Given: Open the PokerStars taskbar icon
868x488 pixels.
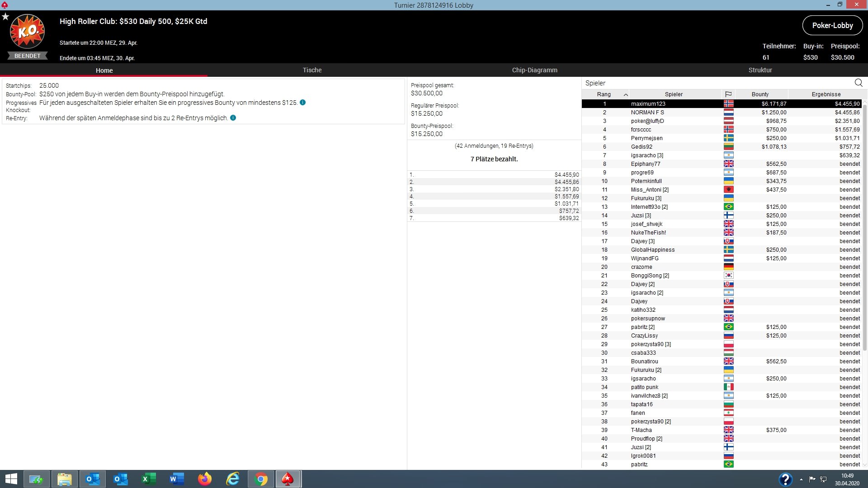Looking at the screenshot, I should pyautogui.click(x=288, y=479).
